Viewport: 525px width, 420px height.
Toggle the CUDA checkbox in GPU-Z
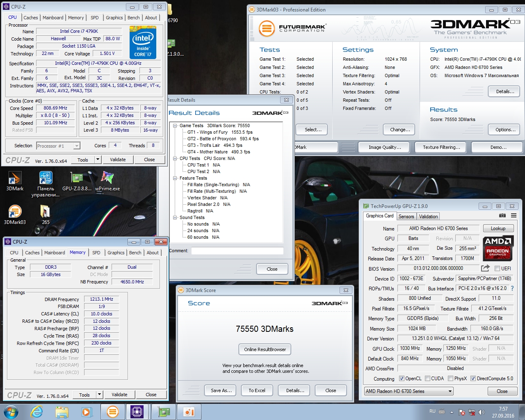pos(427,379)
